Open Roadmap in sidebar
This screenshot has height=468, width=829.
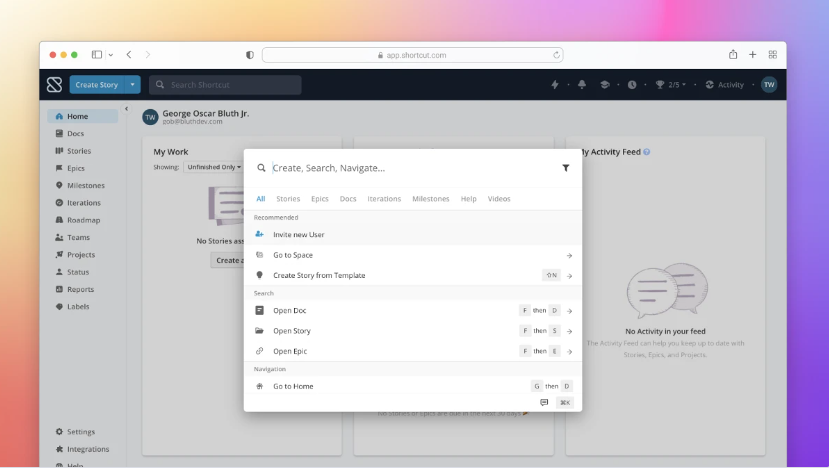tap(78, 220)
